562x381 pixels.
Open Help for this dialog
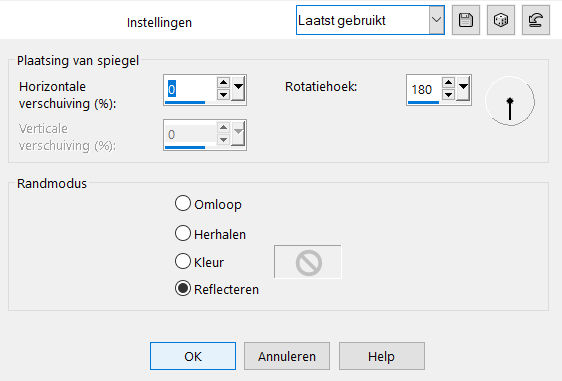382,356
